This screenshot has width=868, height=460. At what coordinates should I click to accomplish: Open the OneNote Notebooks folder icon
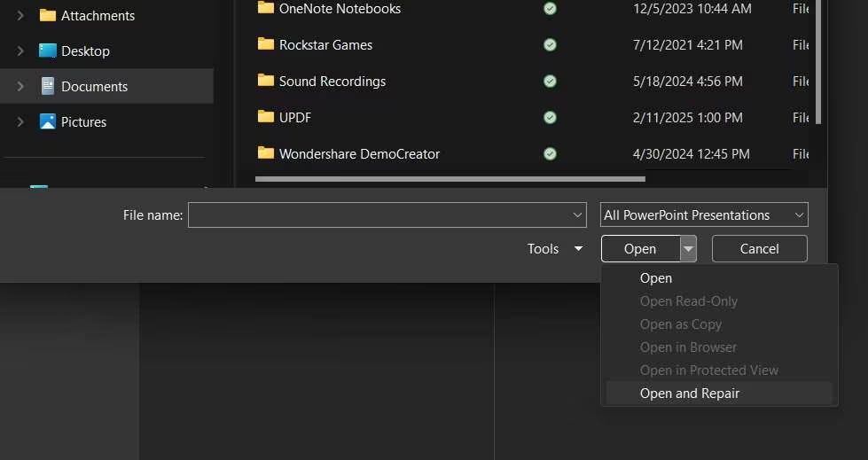pos(266,8)
